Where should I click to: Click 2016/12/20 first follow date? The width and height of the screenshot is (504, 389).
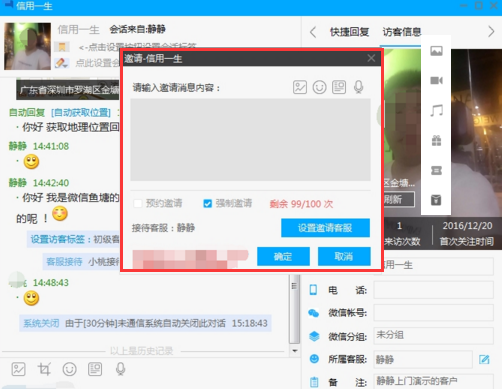(x=467, y=226)
